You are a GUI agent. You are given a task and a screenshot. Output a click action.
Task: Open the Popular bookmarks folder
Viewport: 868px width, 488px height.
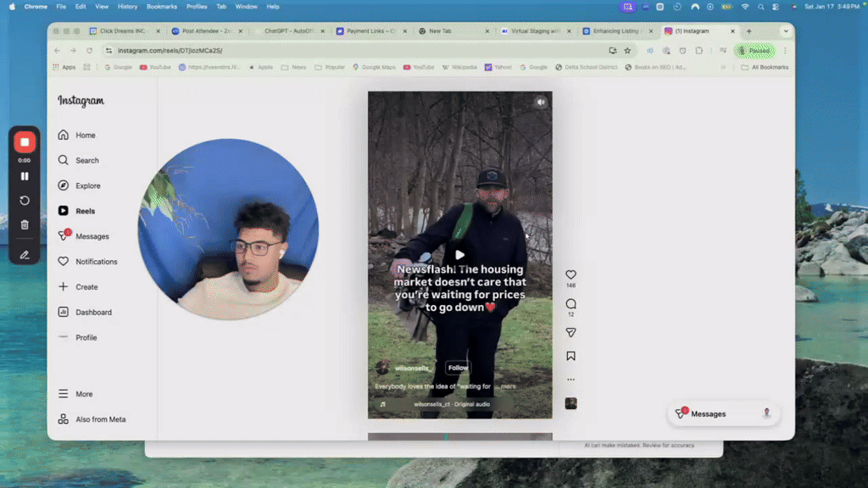point(330,68)
